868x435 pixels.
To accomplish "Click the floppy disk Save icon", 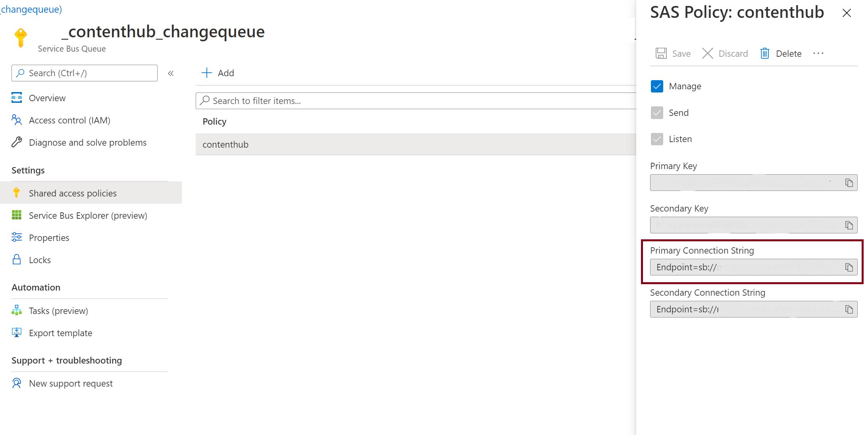I will coord(661,53).
